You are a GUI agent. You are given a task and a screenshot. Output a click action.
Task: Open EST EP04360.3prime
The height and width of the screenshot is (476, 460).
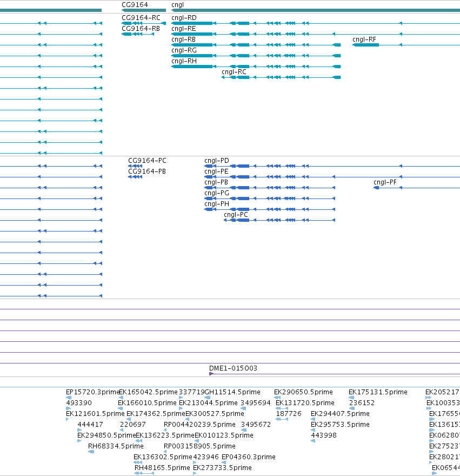[248, 457]
